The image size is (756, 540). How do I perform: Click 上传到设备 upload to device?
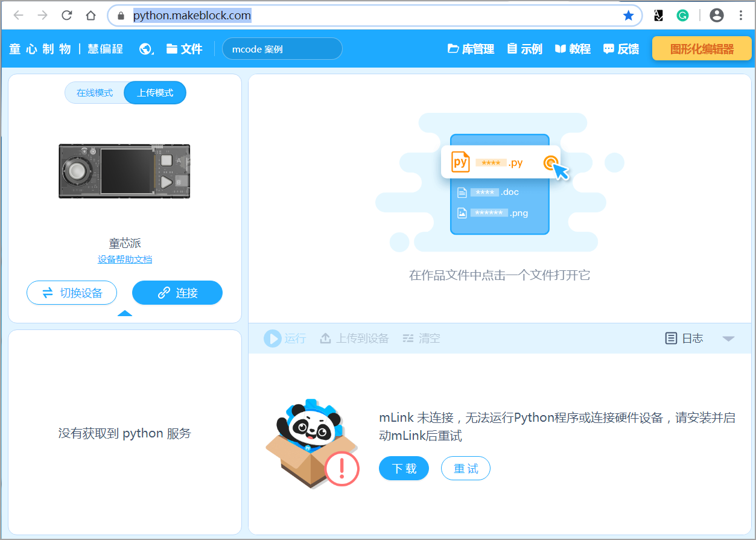(354, 338)
